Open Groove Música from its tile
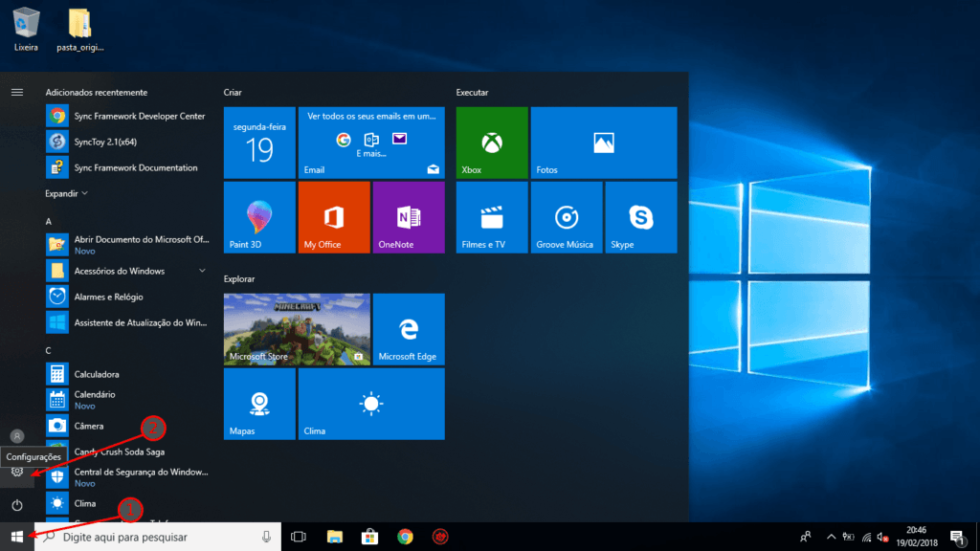The height and width of the screenshot is (551, 980). (x=567, y=217)
